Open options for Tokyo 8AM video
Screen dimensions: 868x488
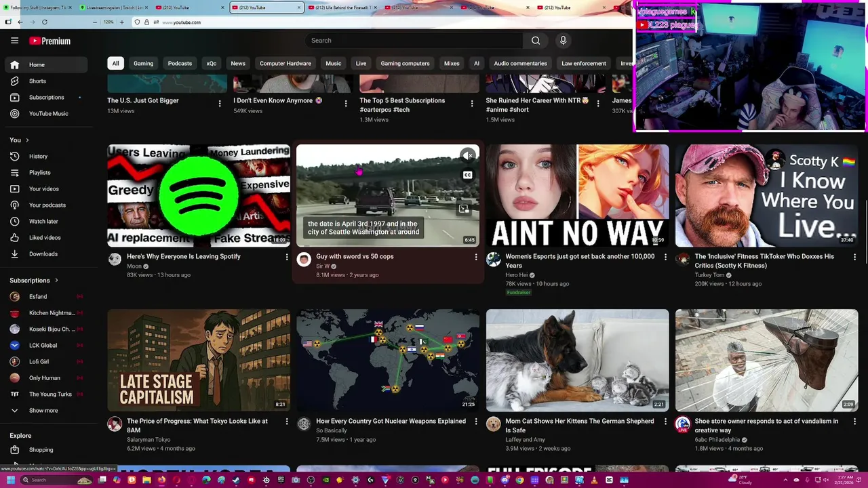pyautogui.click(x=286, y=422)
